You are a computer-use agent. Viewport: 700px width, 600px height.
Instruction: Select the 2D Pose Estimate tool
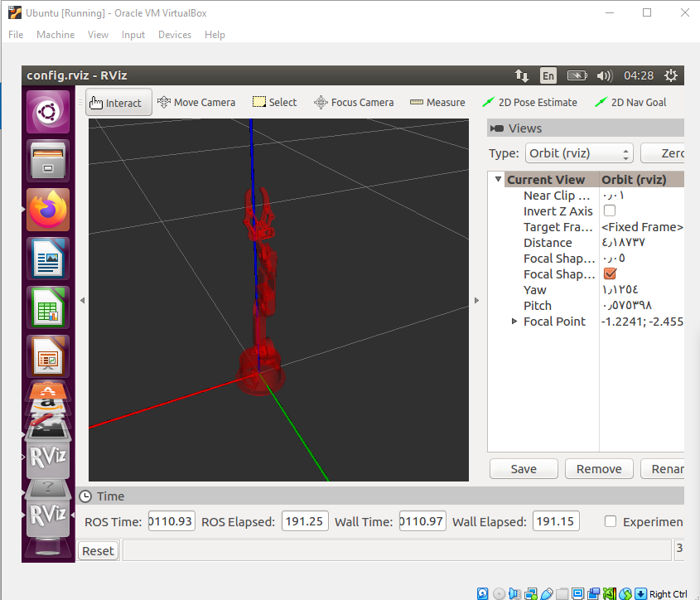pyautogui.click(x=530, y=102)
